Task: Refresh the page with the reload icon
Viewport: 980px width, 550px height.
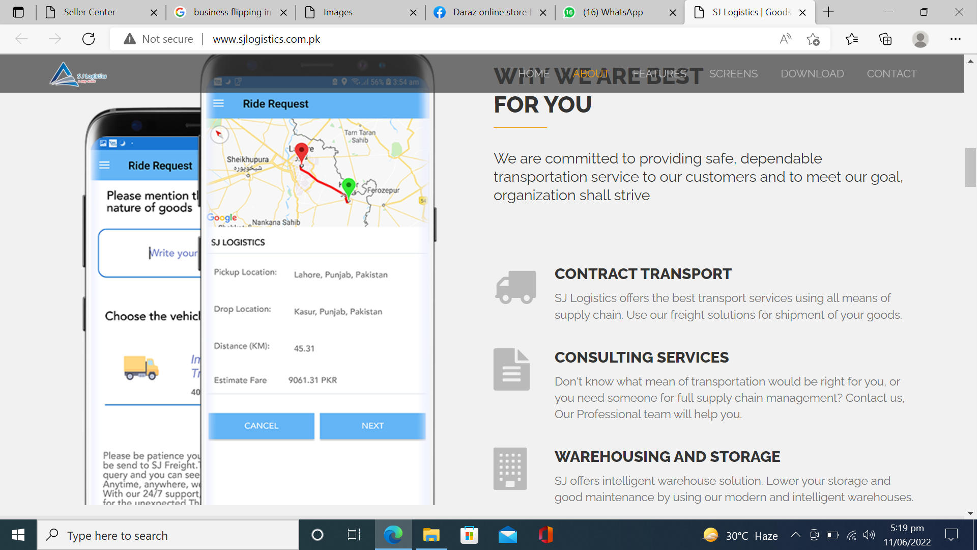Action: click(89, 39)
